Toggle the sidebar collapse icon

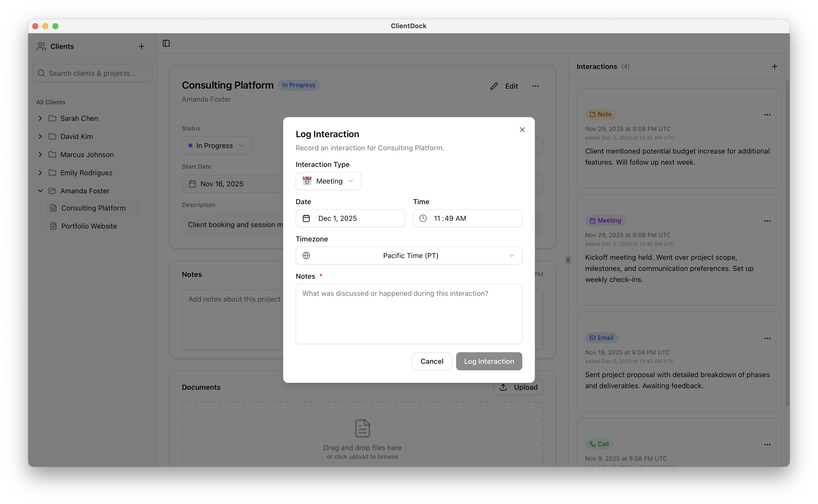point(166,43)
